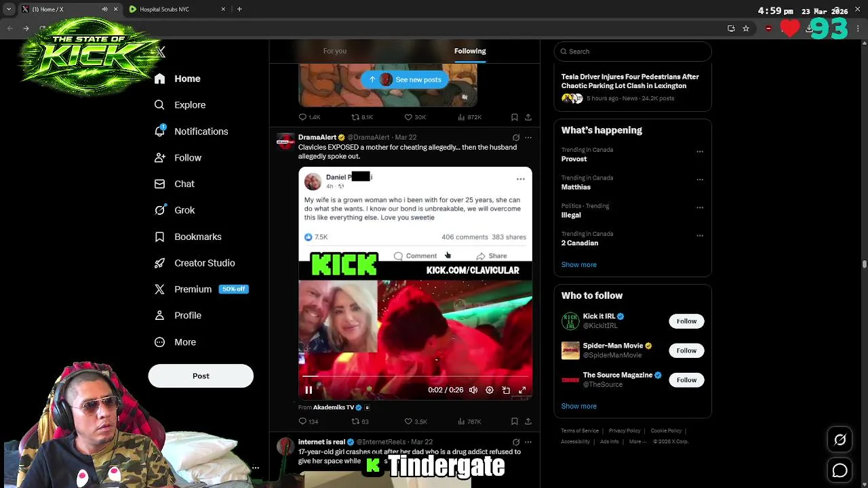Repost the DramaAlert post
The height and width of the screenshot is (488, 868).
[x=360, y=422]
